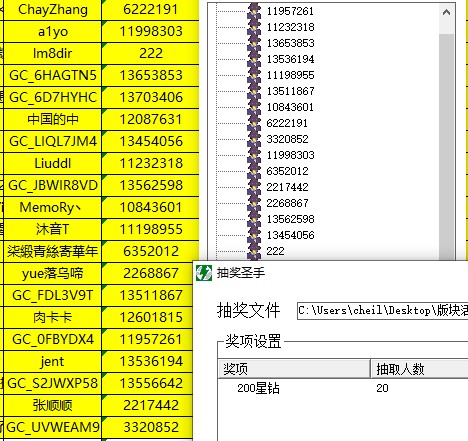Screen dimensions: 468x441
Task: Click spreadsheet cell GC_6D7HYHC
Action: (x=52, y=98)
